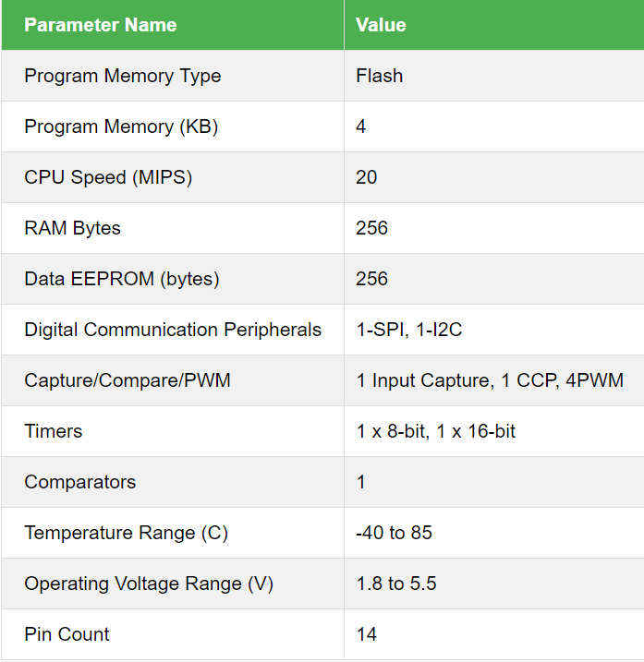Select the 'Data EEPROM (bytes)' label
The height and width of the screenshot is (662, 644).
click(122, 279)
